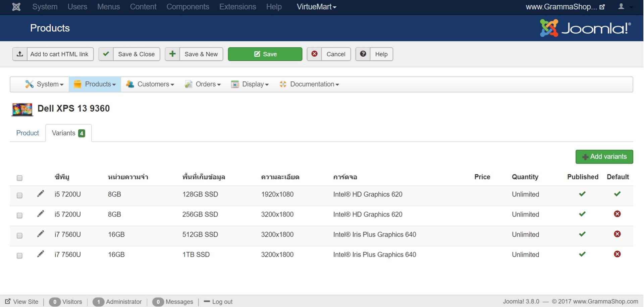
Task: Click the Dell XPS 13 product thumbnail
Action: pos(22,109)
